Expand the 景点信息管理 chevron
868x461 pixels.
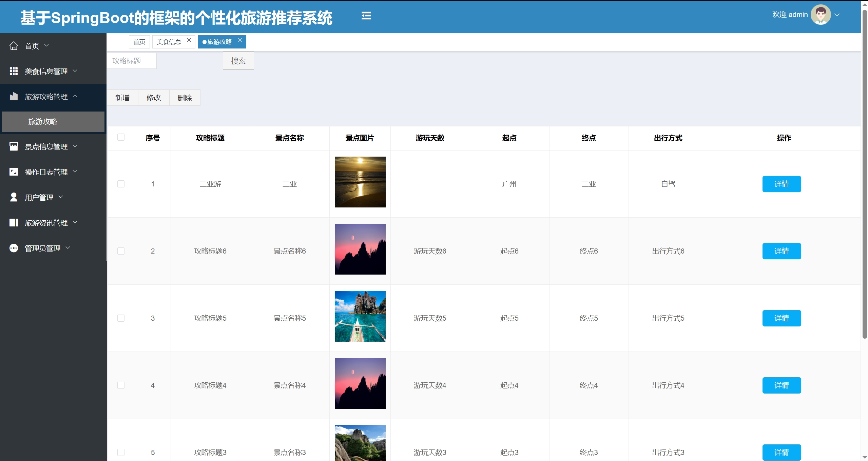click(75, 146)
